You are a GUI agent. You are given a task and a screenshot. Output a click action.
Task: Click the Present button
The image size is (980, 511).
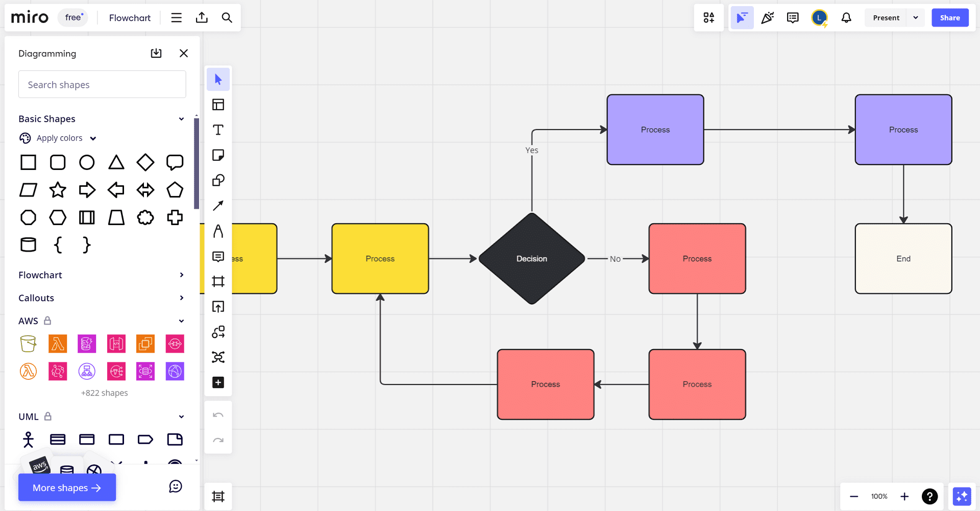point(886,18)
